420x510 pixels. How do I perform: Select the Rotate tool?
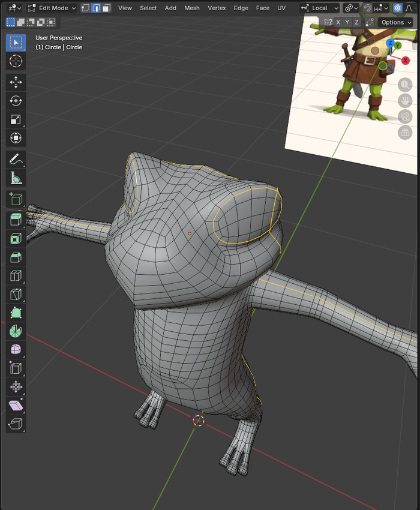click(16, 100)
